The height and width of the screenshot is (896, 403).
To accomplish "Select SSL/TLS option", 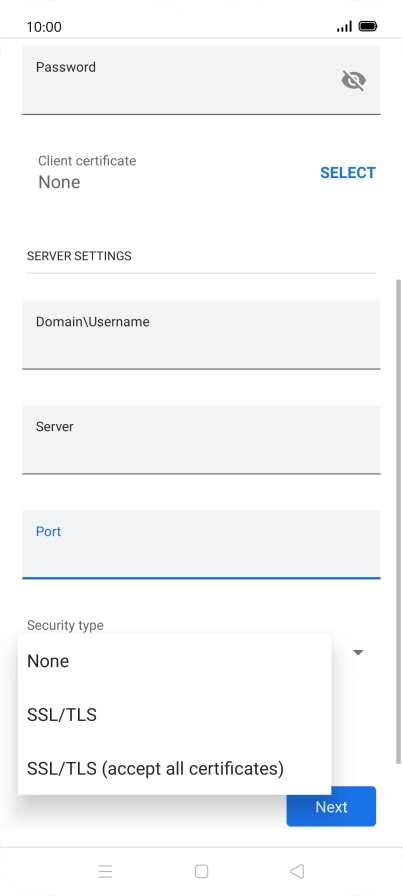I will coord(174,715).
